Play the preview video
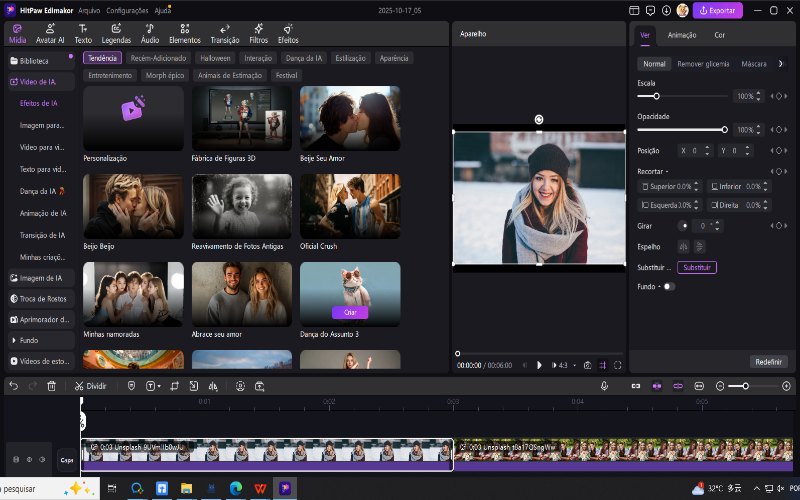 click(539, 365)
